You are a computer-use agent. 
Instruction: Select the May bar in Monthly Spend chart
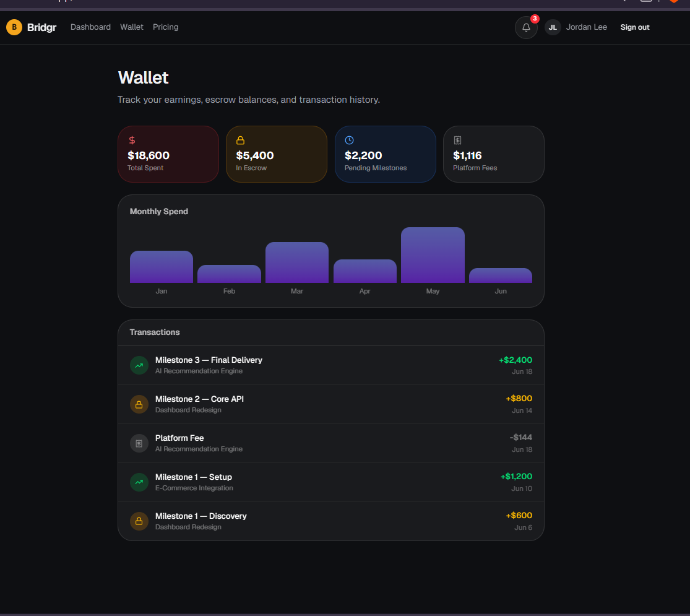(433, 255)
